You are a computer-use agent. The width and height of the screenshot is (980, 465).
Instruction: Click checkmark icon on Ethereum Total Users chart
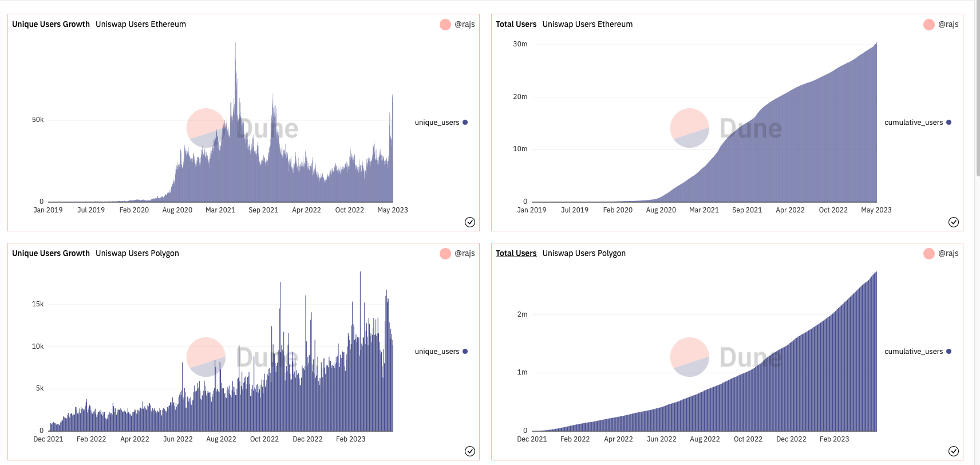click(x=954, y=222)
